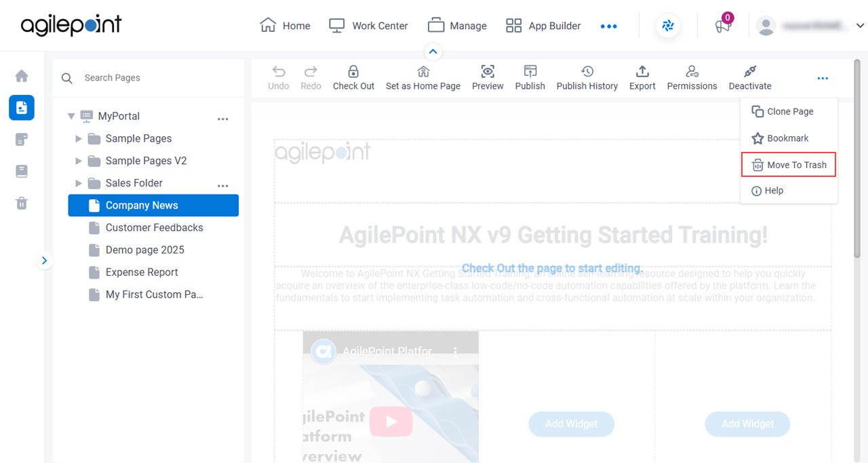The image size is (868, 463).
Task: Open the Home navigation item
Action: click(x=285, y=26)
